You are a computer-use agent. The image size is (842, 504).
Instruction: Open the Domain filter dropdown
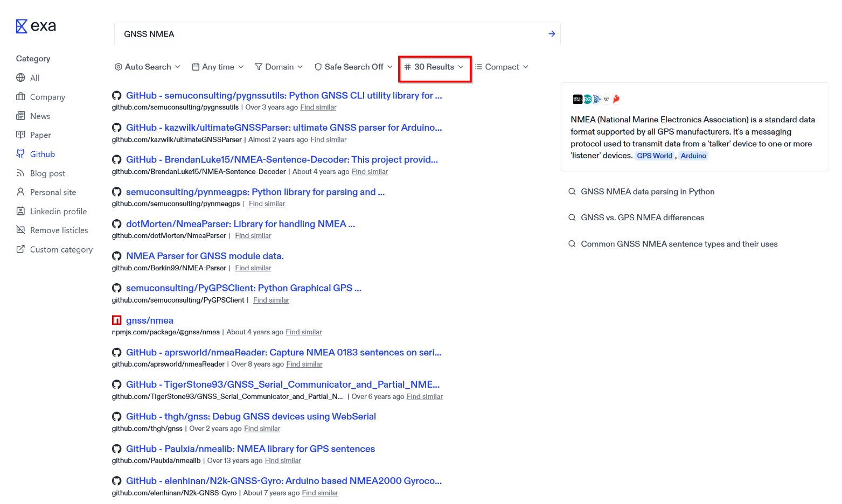(x=279, y=66)
